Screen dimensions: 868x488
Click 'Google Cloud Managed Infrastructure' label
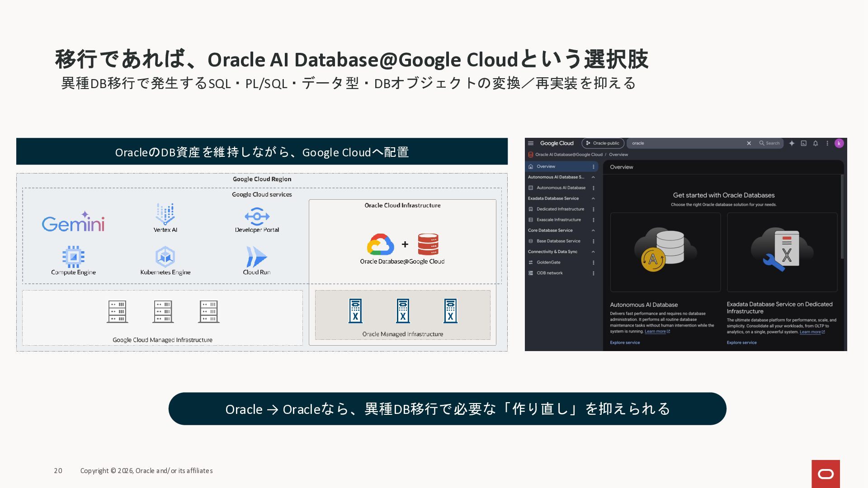pyautogui.click(x=163, y=340)
